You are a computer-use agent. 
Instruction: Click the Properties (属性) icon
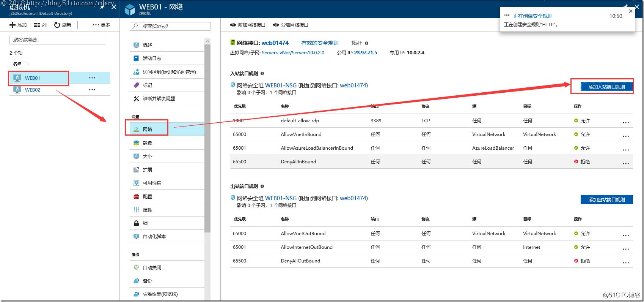click(136, 210)
